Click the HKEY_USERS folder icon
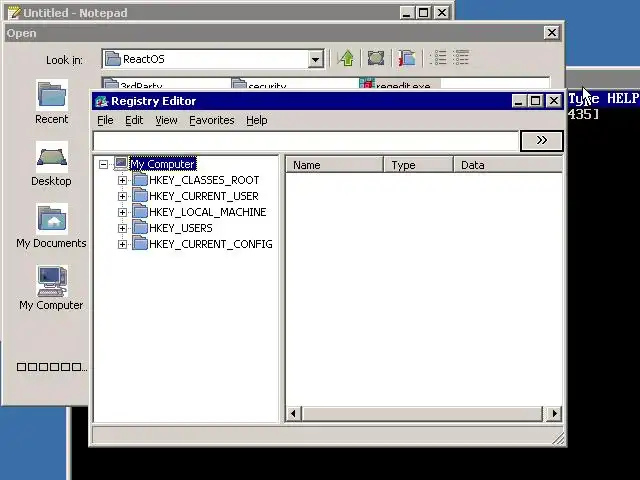This screenshot has height=480, width=640. (x=140, y=228)
